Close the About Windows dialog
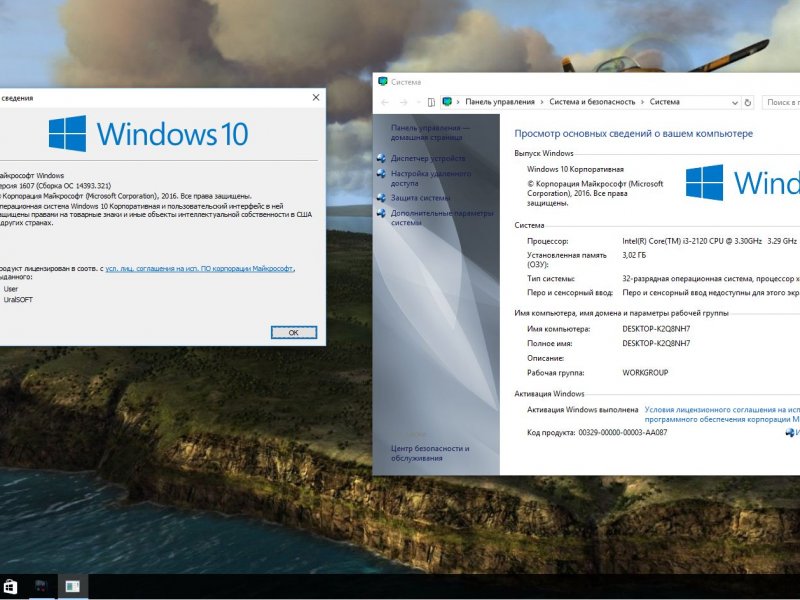The image size is (800, 600). [316, 97]
